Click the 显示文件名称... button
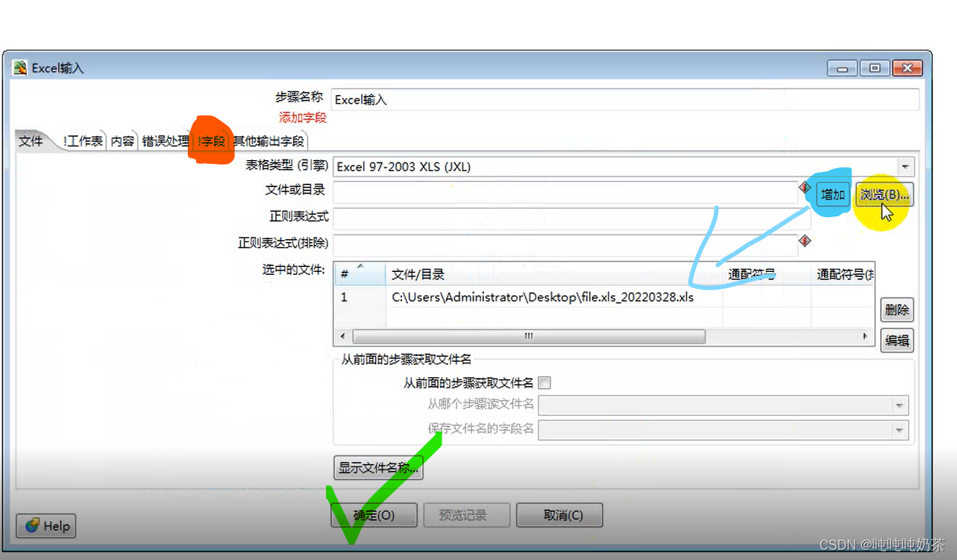 (x=378, y=468)
